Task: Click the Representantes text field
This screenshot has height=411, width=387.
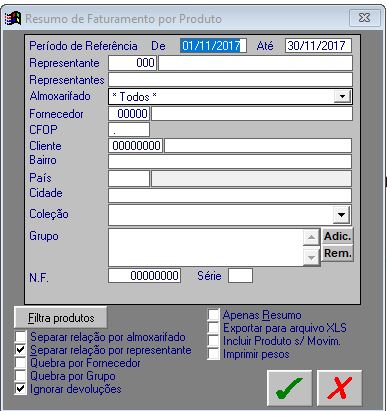Action: [230, 80]
